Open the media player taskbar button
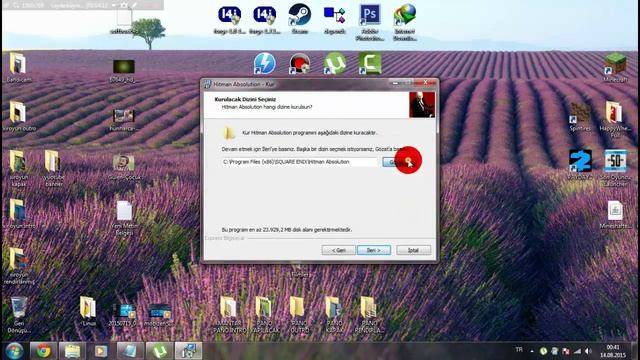640x360 pixels. (101, 351)
